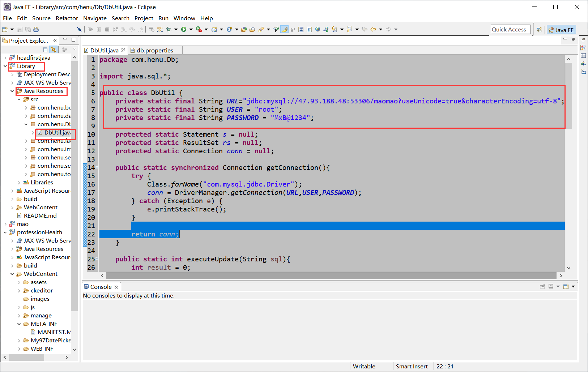Viewport: 588px width, 372px height.
Task: Toggle Mark Occurrences highlighter icon
Action: coord(285,29)
